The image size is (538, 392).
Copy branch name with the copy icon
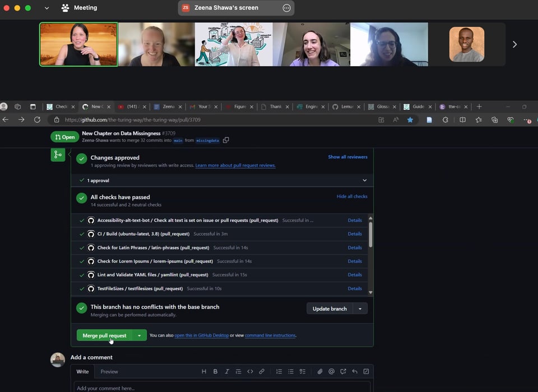226,140
